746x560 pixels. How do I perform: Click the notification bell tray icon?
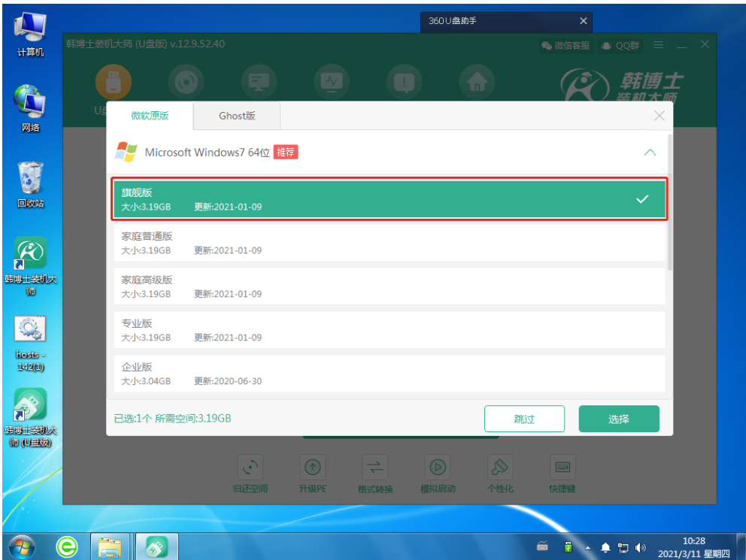coord(605,548)
